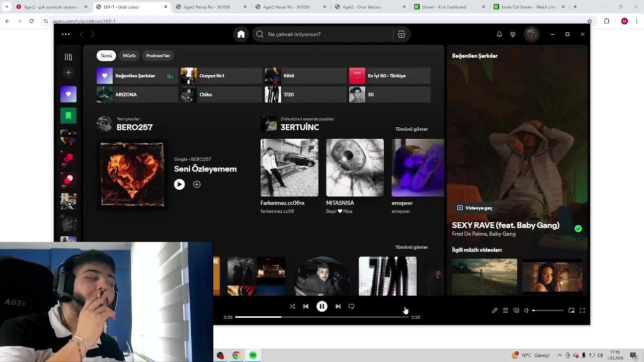Image resolution: width=644 pixels, height=362 pixels.
Task: Open the user profile avatar
Action: tap(531, 34)
